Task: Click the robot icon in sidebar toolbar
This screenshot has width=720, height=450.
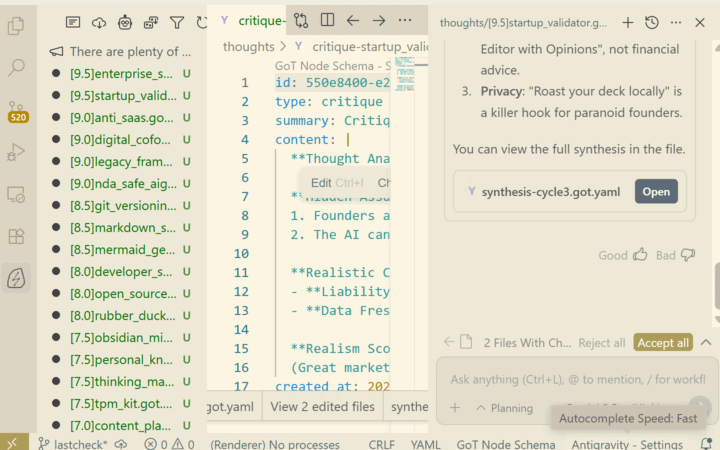Action: tap(125, 22)
